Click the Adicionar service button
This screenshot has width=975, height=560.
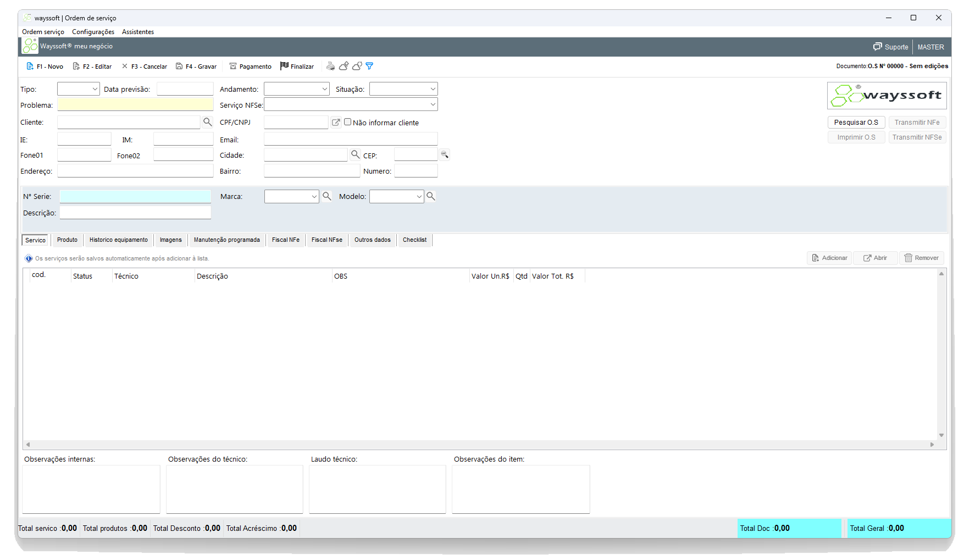click(829, 258)
